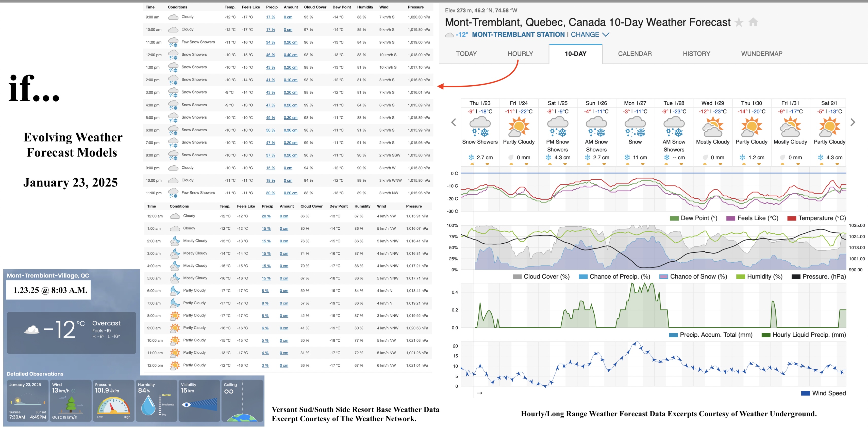Click the MONT-TREMBLANT STATION link

click(518, 34)
